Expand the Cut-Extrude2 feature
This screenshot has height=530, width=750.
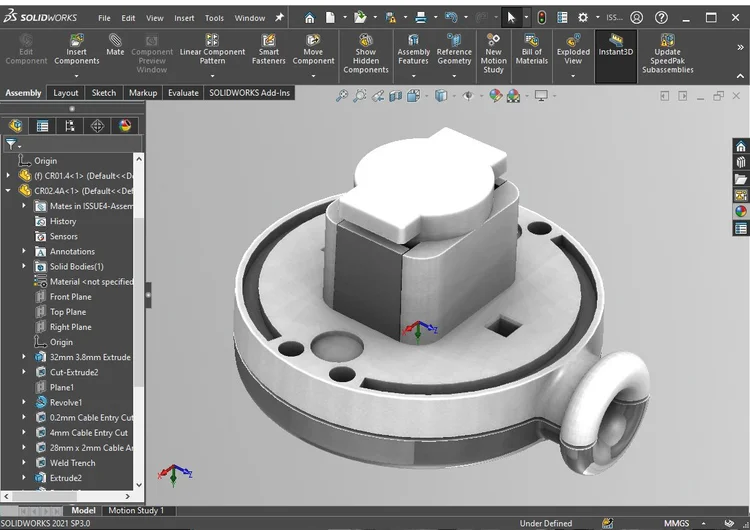pyautogui.click(x=24, y=372)
